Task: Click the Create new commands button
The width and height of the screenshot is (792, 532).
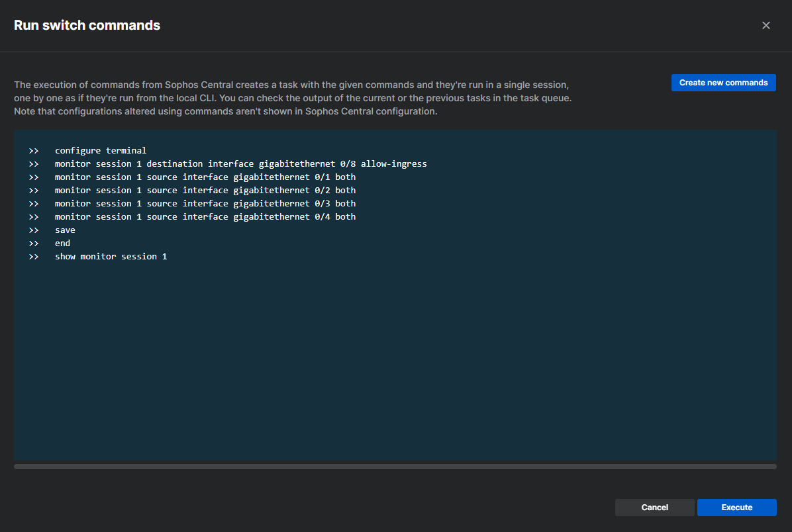Action: click(723, 83)
